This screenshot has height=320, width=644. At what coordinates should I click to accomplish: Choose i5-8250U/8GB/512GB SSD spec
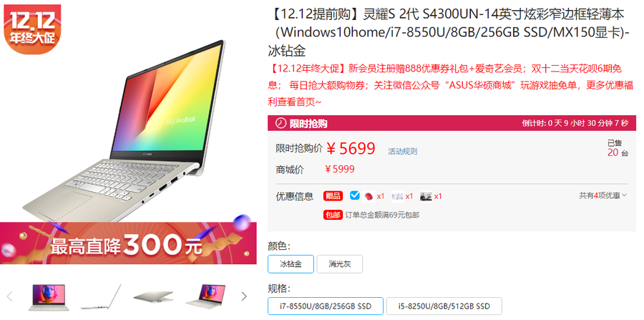[444, 306]
